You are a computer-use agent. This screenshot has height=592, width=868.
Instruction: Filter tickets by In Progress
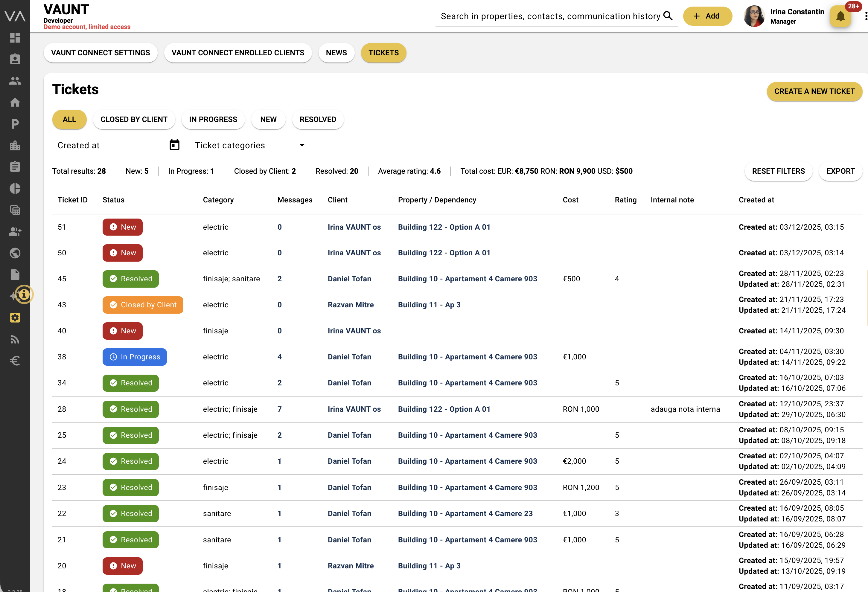tap(213, 119)
